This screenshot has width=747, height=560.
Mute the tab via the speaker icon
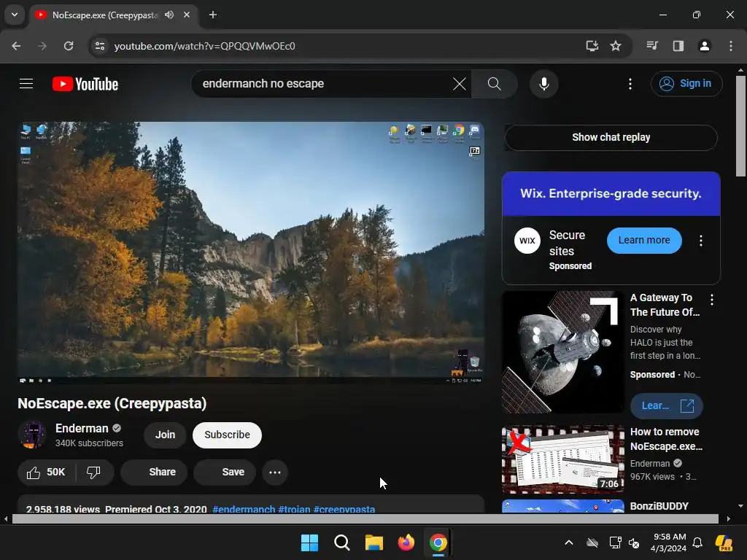click(x=169, y=15)
